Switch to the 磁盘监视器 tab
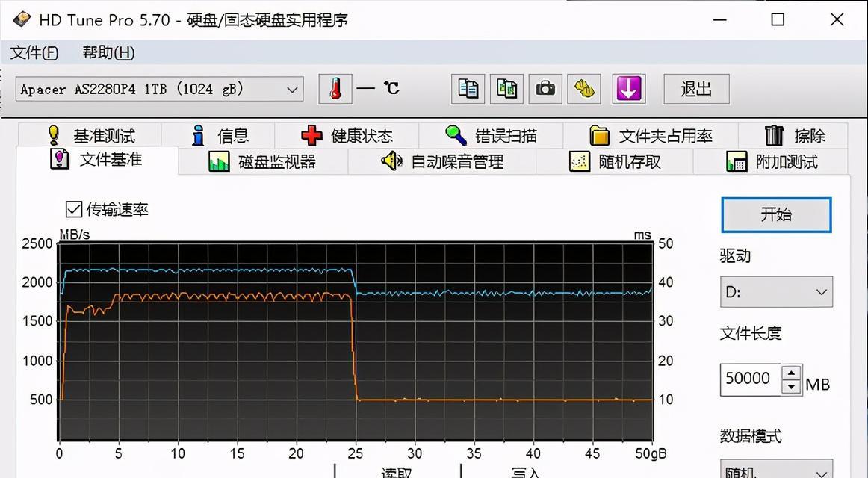Screen dimensions: 868x478 pyautogui.click(x=263, y=161)
